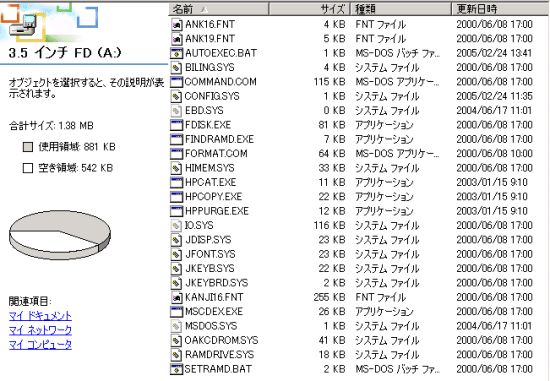Select the file name IO.SYS
This screenshot has width=550, height=381.
199,226
